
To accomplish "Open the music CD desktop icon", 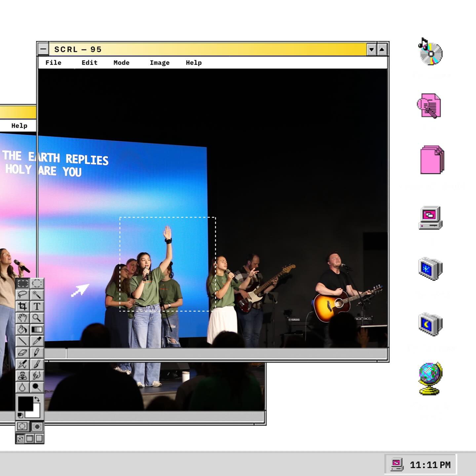I will [431, 52].
